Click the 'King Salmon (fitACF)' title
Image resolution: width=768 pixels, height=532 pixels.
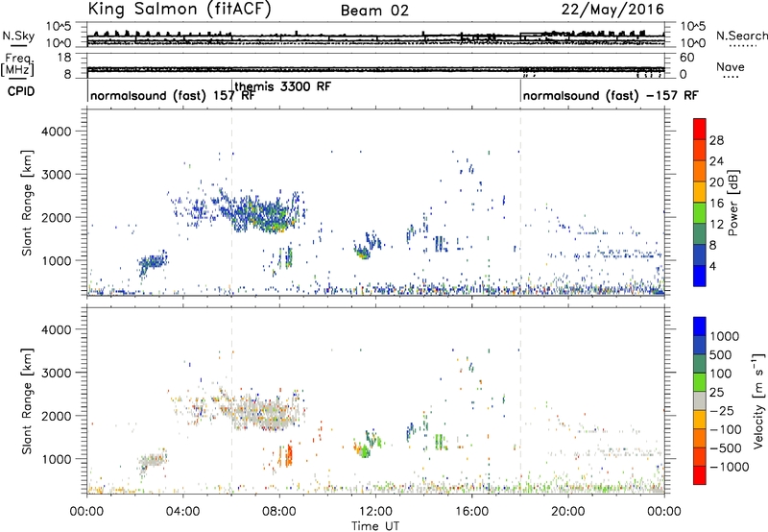point(180,10)
